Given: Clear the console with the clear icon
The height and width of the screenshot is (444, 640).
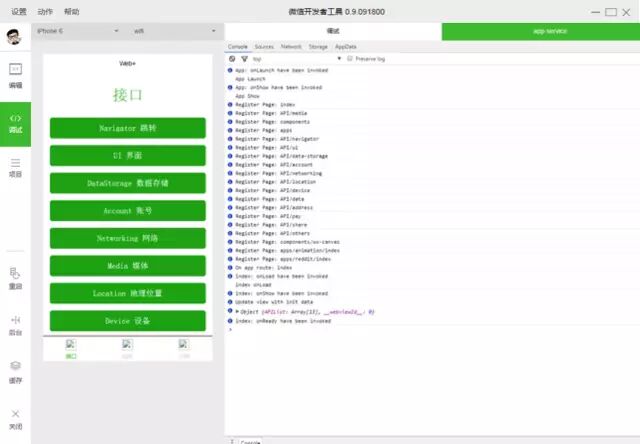Looking at the screenshot, I should [x=232, y=59].
